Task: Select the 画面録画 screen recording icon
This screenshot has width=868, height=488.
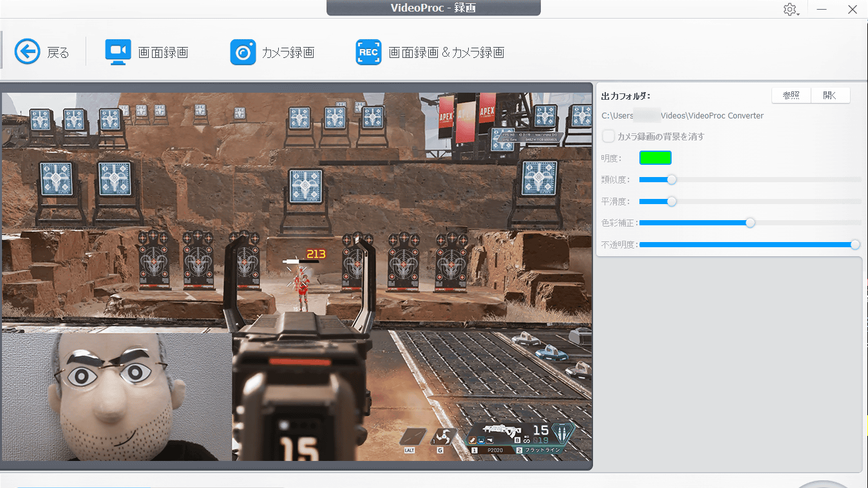Action: click(118, 53)
